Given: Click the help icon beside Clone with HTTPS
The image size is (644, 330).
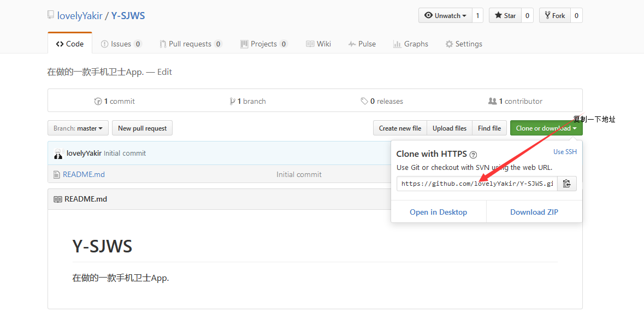Looking at the screenshot, I should 473,155.
